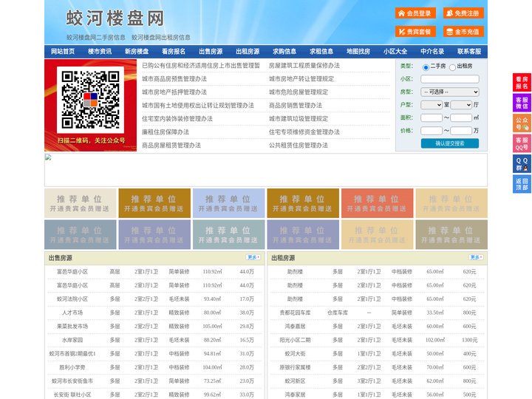This screenshot has height=399, width=532.
Task: Click the 公众号 orange sidebar icon
Action: [x=522, y=123]
